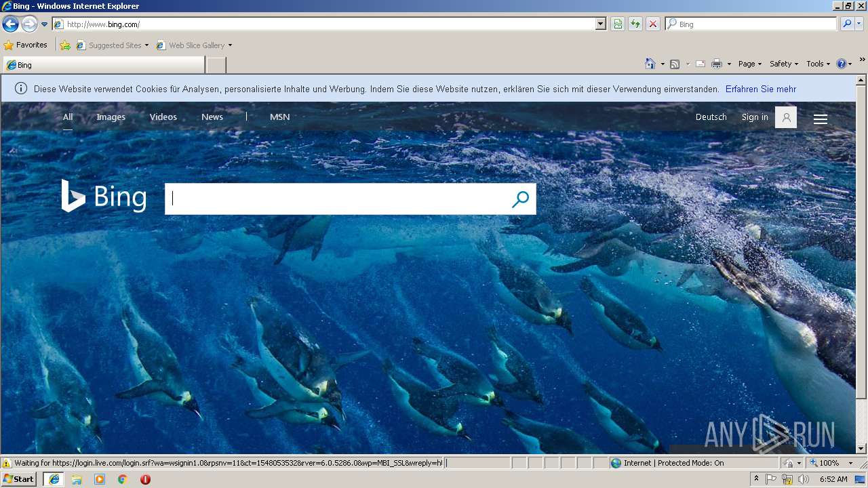This screenshot has height=488, width=868.
Task: Expand the address bar history dropdown
Action: [600, 24]
